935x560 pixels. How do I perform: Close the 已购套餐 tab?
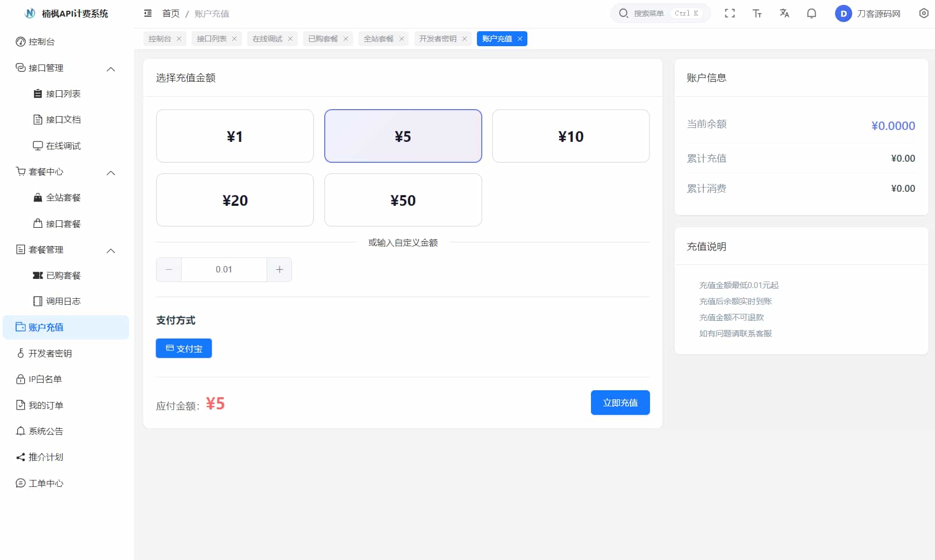pos(346,38)
